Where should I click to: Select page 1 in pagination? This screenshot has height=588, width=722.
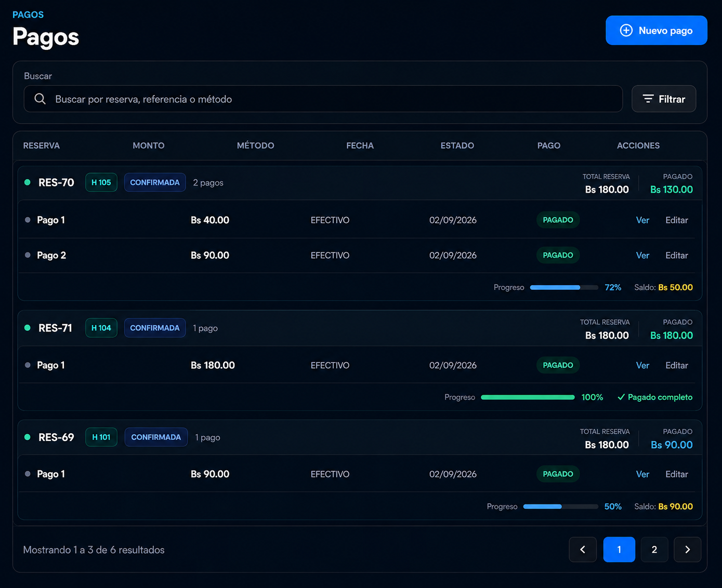619,550
